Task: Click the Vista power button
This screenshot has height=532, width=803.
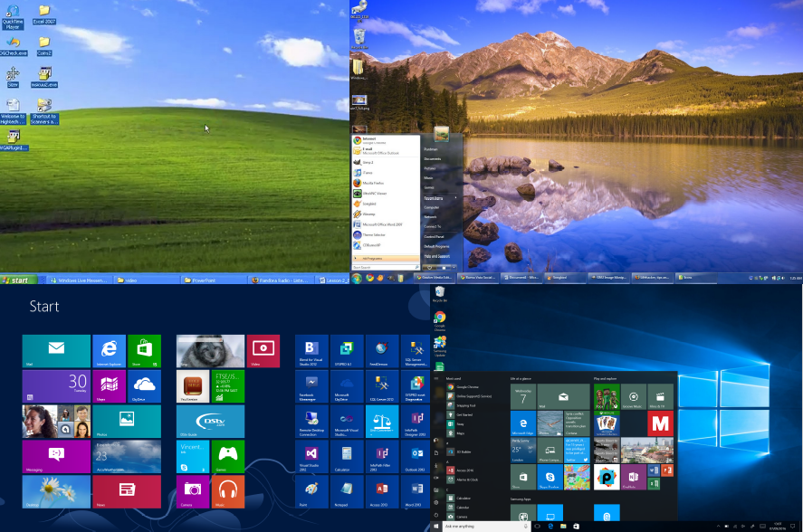Action: 430,267
